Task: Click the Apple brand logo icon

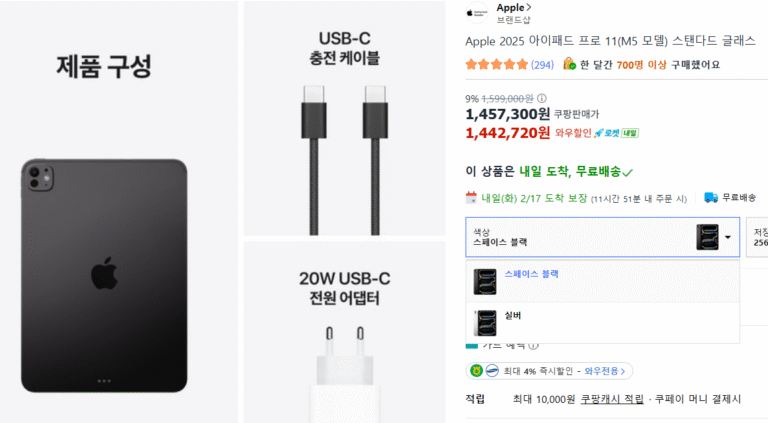Action: coord(477,13)
